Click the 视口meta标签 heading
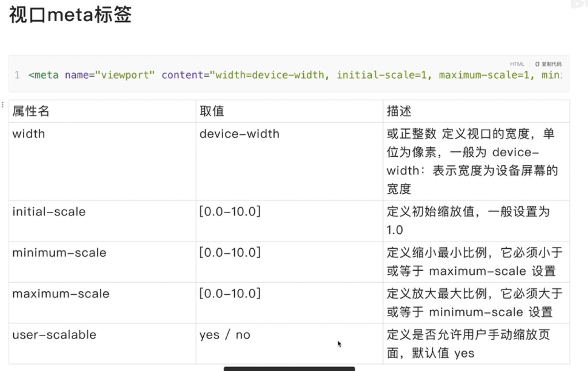 point(70,15)
